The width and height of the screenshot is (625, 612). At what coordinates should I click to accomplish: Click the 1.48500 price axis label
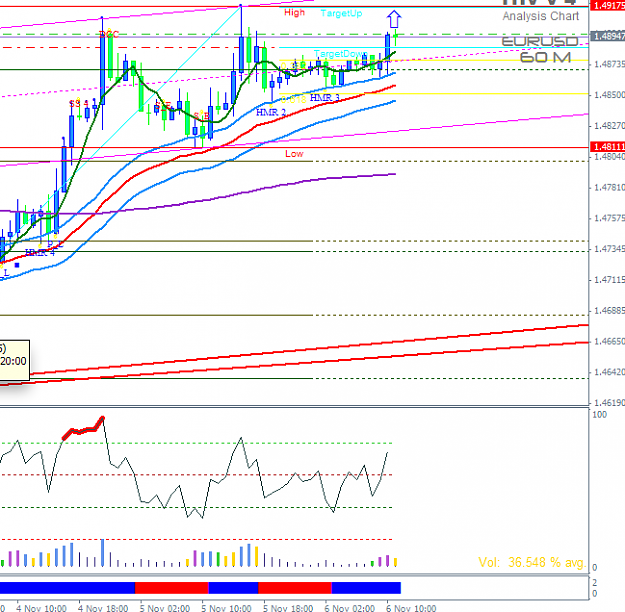pyautogui.click(x=609, y=95)
